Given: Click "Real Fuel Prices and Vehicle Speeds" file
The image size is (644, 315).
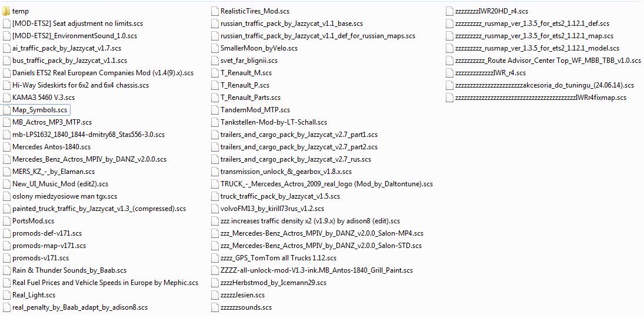Looking at the screenshot, I should [x=105, y=283].
